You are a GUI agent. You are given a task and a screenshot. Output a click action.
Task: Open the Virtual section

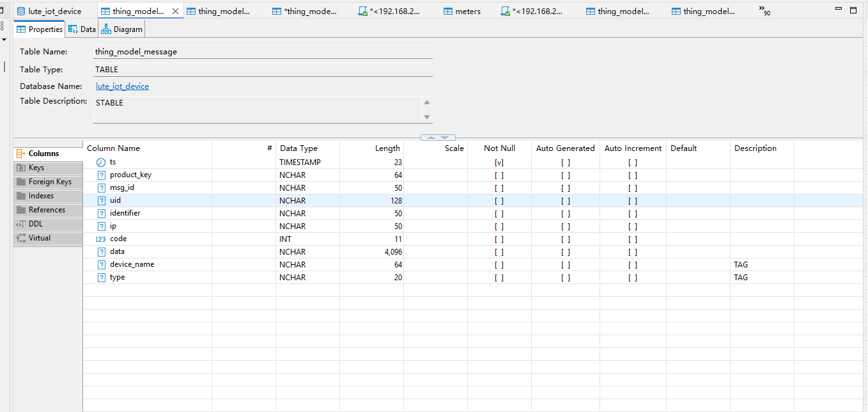coord(39,238)
